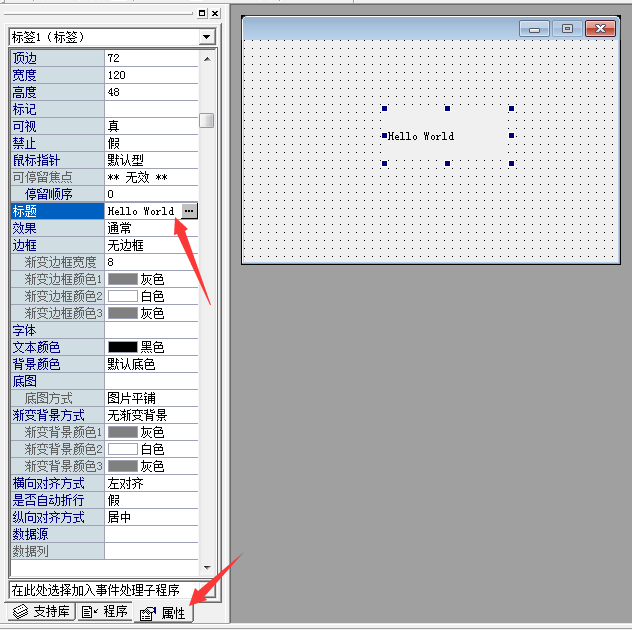The width and height of the screenshot is (632, 630).
Task: Select the 可停留焦点 property name
Action: coord(57,177)
